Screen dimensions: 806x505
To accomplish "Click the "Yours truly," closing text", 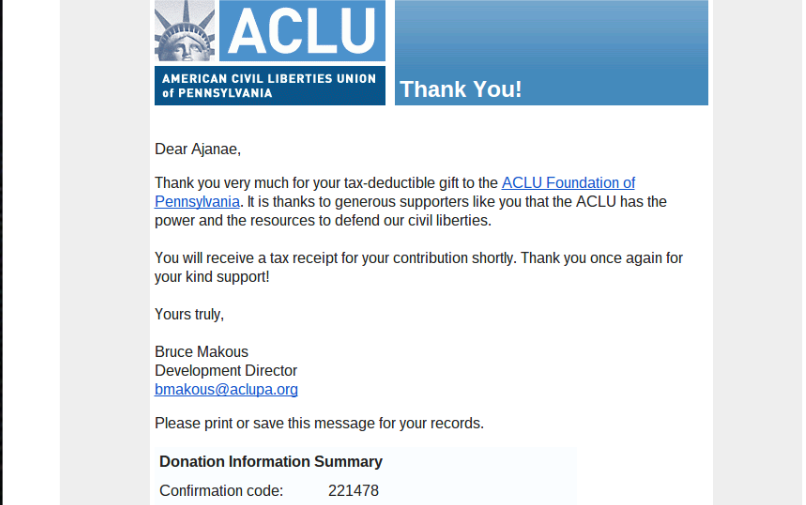I will (189, 314).
